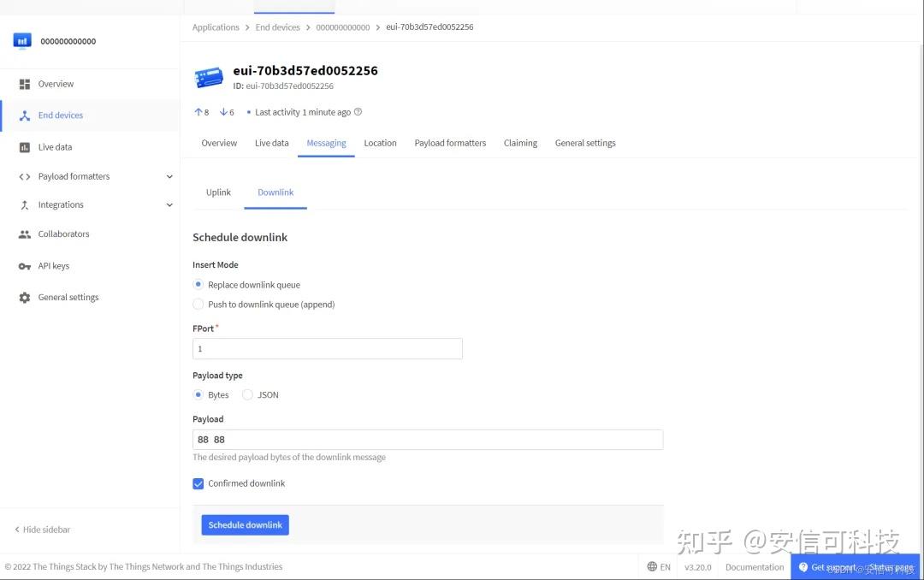924x580 pixels.
Task: Switch to the Uplink sub-tab
Action: 218,192
